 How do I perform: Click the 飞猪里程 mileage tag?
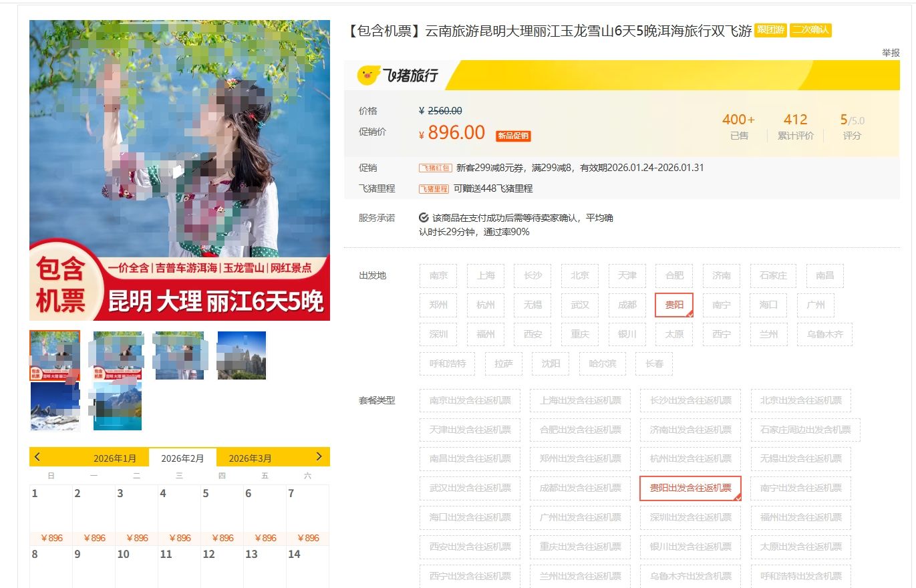pyautogui.click(x=434, y=189)
